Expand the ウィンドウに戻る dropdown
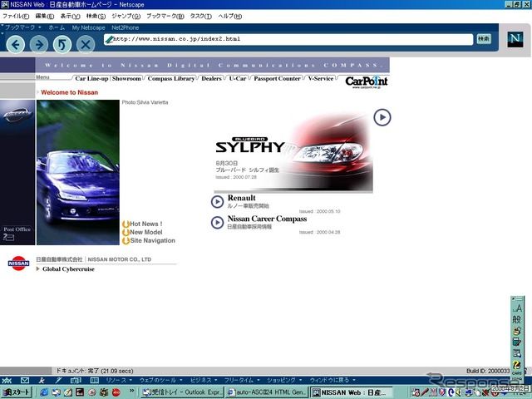Screen dimensions: 532x399 (x=332, y=380)
